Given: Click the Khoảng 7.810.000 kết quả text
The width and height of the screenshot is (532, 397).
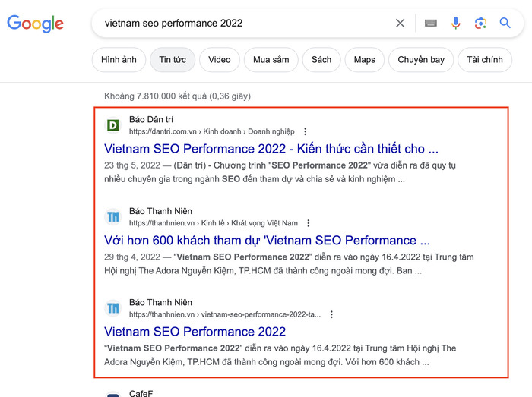Looking at the screenshot, I should click(x=177, y=96).
